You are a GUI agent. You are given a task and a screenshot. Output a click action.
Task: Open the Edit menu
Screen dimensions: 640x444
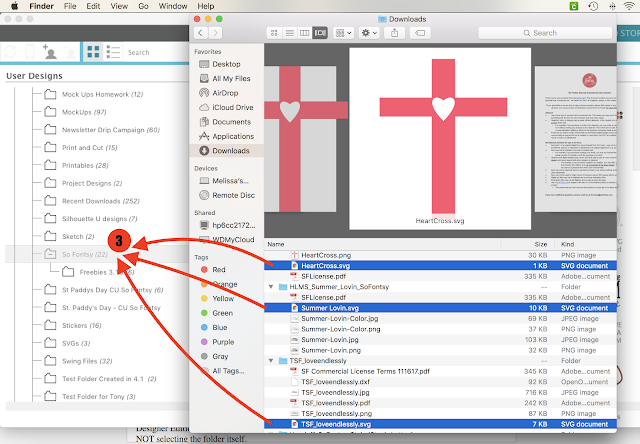click(93, 6)
